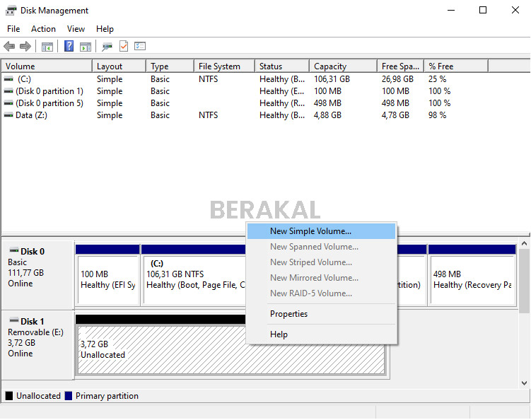
Task: Click the Back arrow toolbar icon
Action: (x=9, y=47)
